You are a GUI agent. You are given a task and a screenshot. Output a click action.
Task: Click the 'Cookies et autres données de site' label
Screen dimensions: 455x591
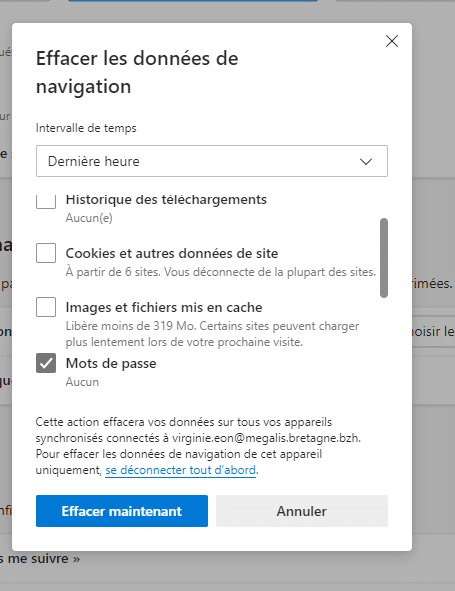pyautogui.click(x=172, y=253)
